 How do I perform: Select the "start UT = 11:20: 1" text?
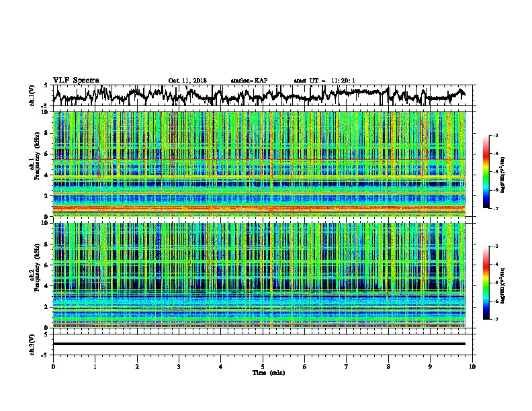(x=324, y=81)
